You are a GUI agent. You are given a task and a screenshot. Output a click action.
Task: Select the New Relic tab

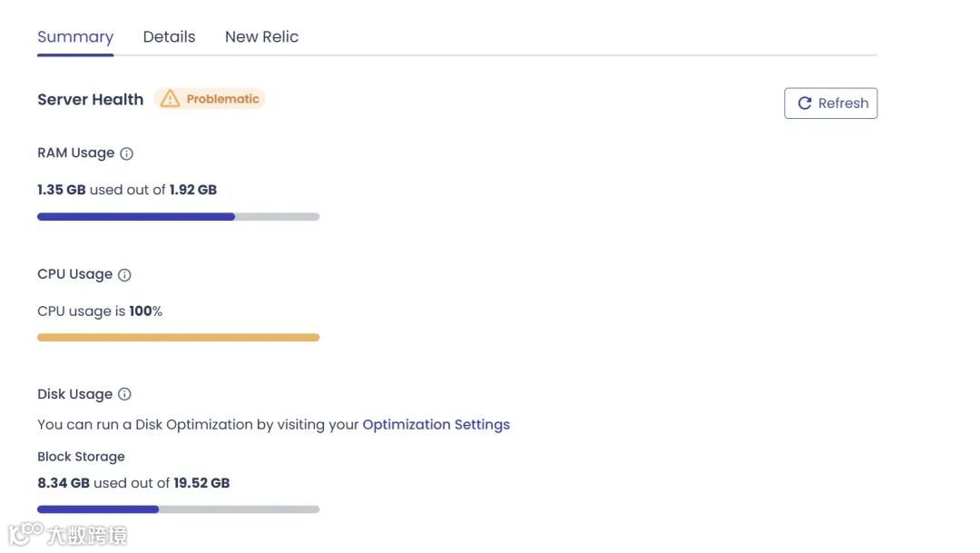[x=261, y=37]
